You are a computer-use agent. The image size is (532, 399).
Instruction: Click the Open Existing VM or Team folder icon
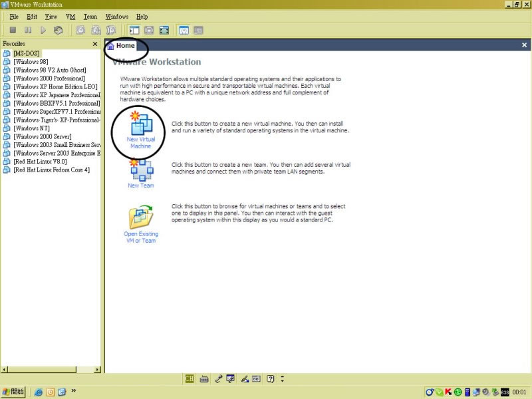[x=141, y=217]
